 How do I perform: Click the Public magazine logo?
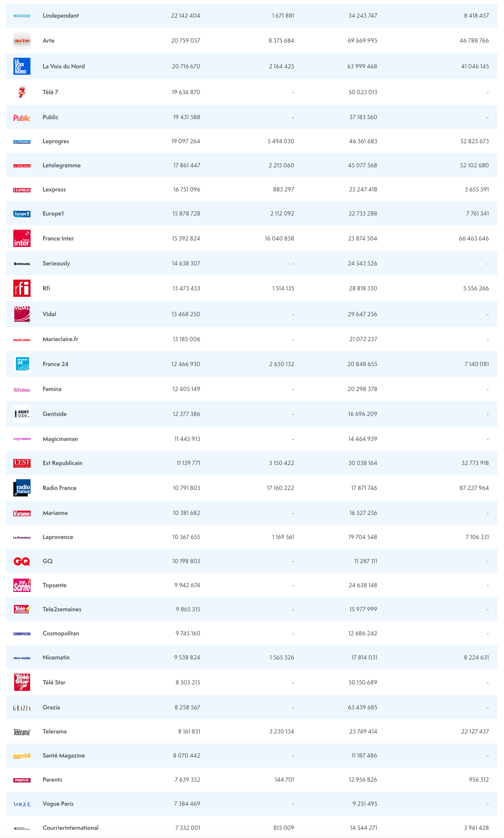pyautogui.click(x=22, y=117)
